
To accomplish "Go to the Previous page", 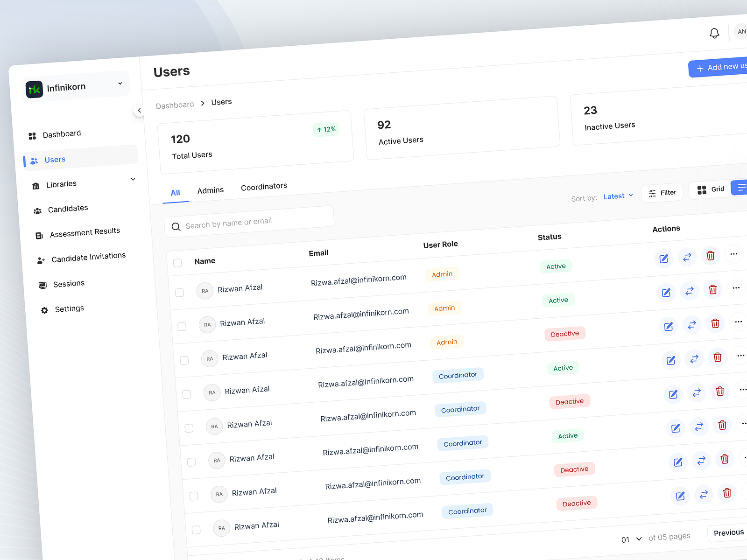I will tap(728, 533).
